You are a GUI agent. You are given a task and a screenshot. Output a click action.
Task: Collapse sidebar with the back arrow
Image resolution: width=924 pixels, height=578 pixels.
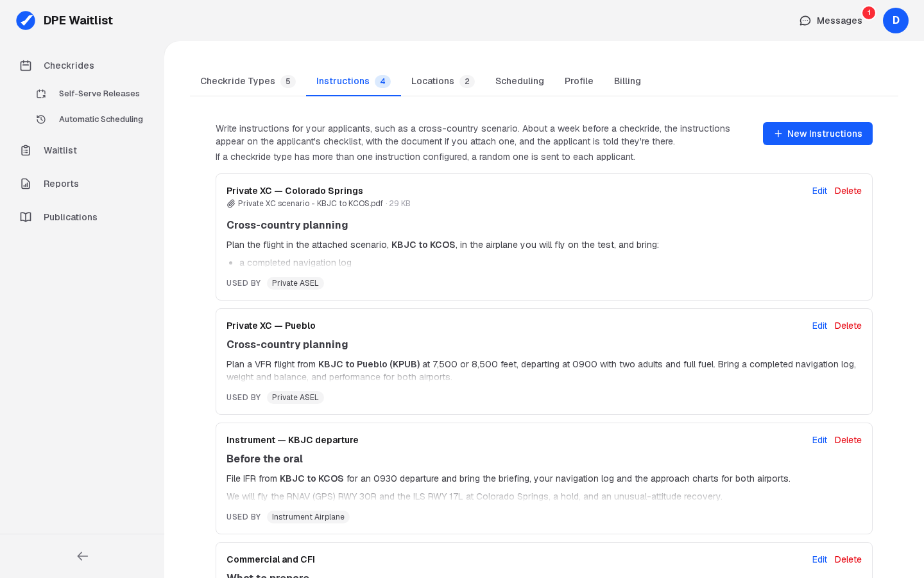(x=82, y=556)
